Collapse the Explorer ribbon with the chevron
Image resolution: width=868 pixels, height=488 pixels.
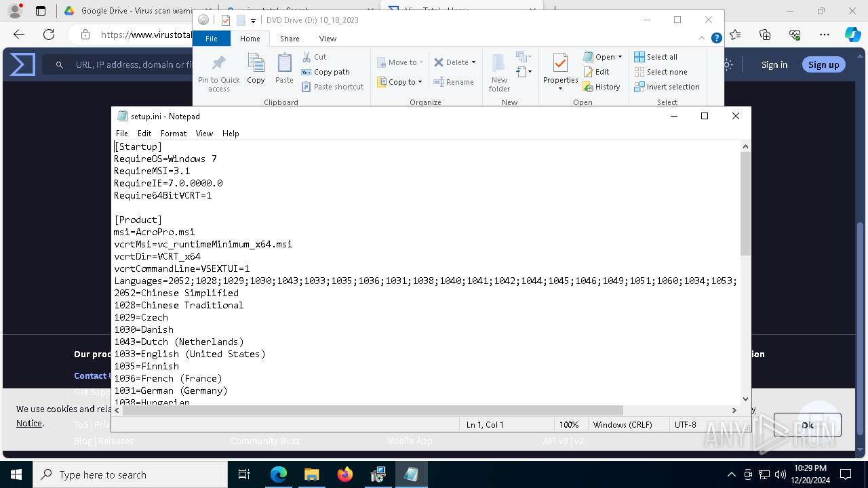tap(703, 39)
